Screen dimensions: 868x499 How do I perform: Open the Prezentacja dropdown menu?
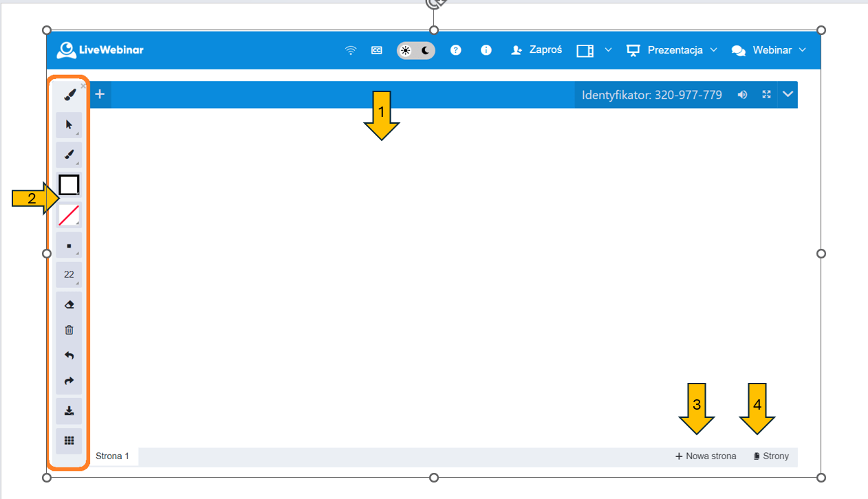pos(672,50)
